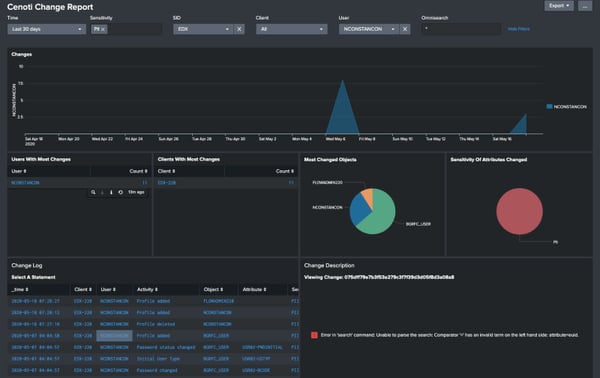Viewport: 600px width, 378px height.
Task: Click the USR02-PWDINITIAL attribute cell
Action: tap(262, 347)
